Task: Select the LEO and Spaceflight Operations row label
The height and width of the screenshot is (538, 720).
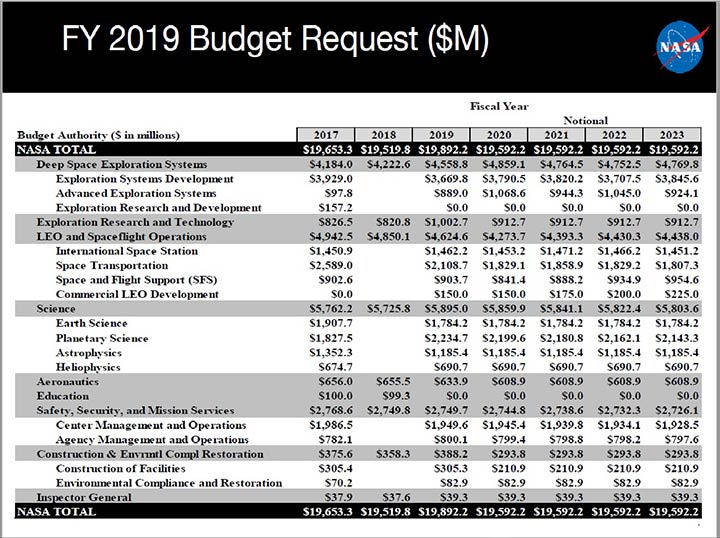Action: tap(121, 236)
